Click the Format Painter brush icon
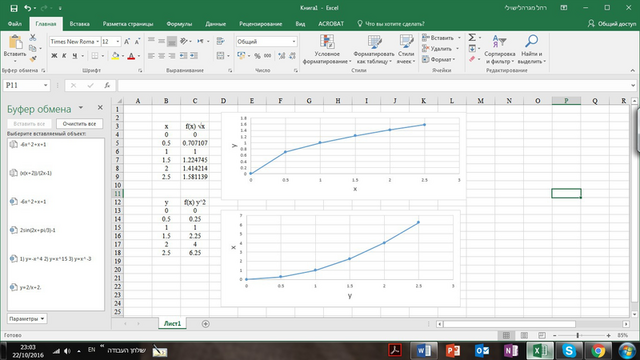The height and width of the screenshot is (360, 640). 33,59
